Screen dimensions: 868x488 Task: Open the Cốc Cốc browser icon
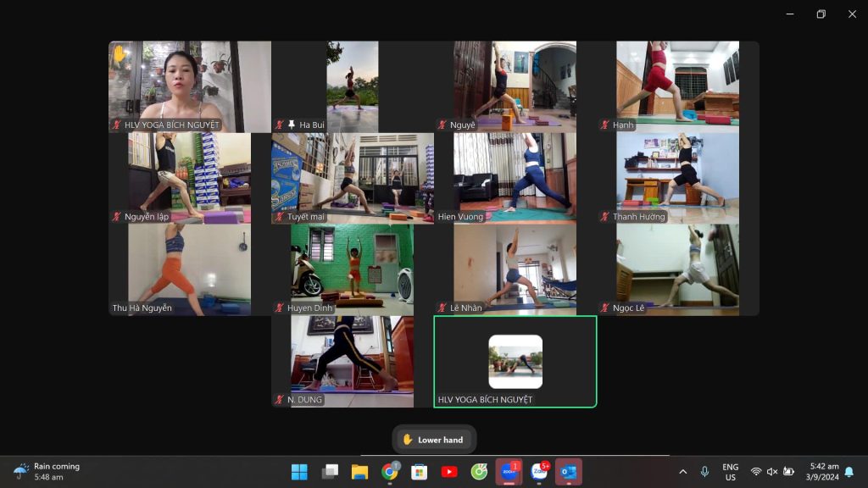(x=479, y=472)
